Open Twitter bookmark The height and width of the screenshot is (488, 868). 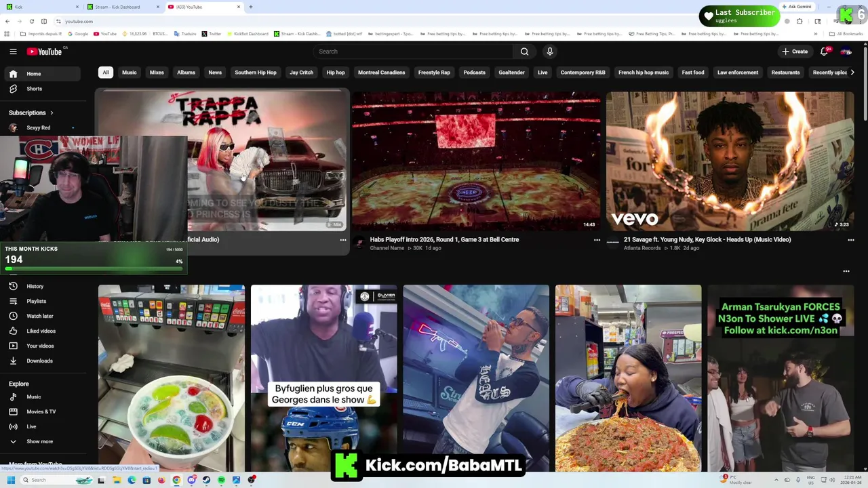(212, 34)
